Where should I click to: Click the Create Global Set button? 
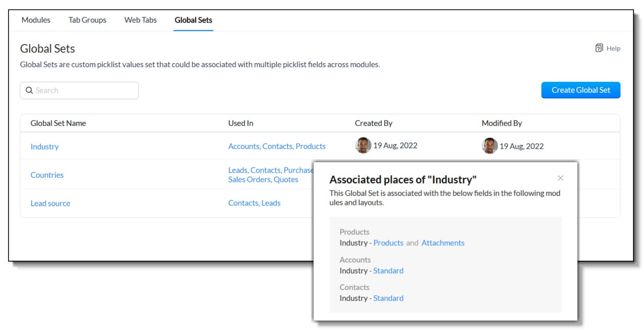click(x=581, y=90)
